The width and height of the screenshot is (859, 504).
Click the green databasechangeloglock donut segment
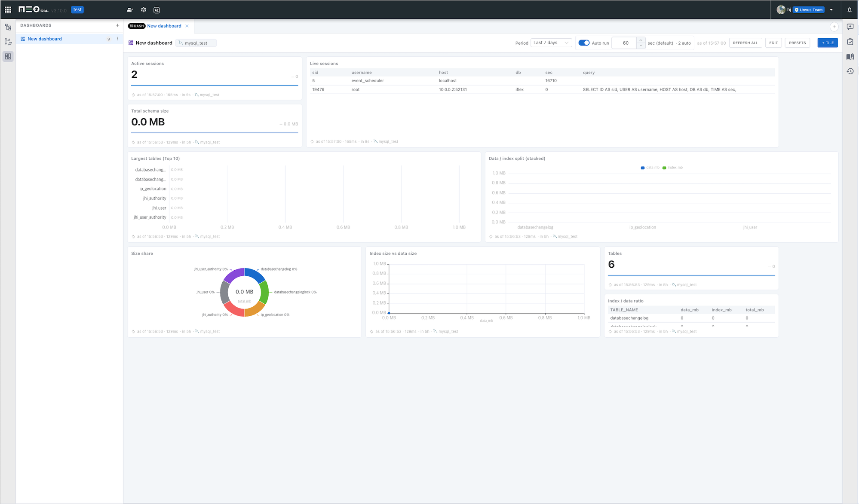264,292
